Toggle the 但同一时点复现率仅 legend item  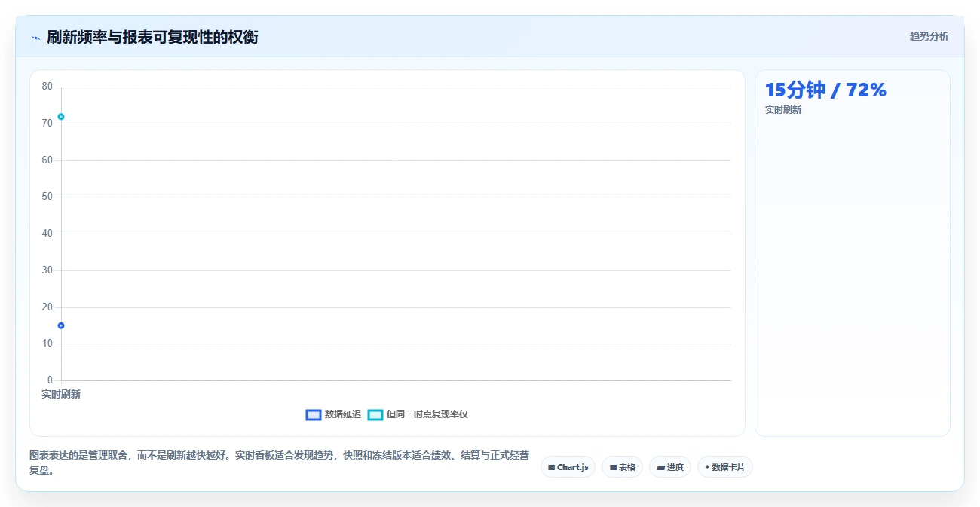click(x=418, y=414)
